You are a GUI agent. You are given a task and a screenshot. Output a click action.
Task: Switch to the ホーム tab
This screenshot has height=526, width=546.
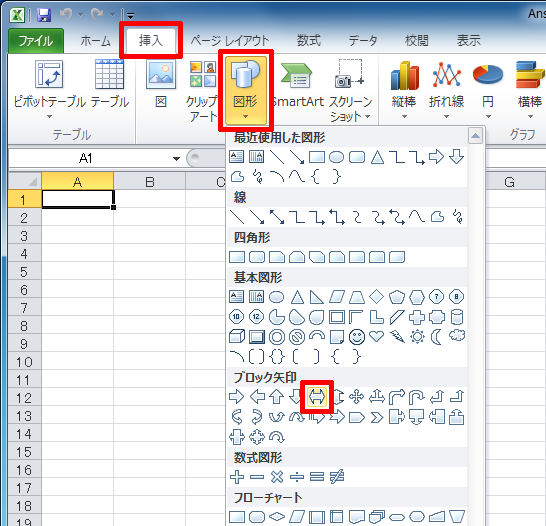pyautogui.click(x=95, y=41)
